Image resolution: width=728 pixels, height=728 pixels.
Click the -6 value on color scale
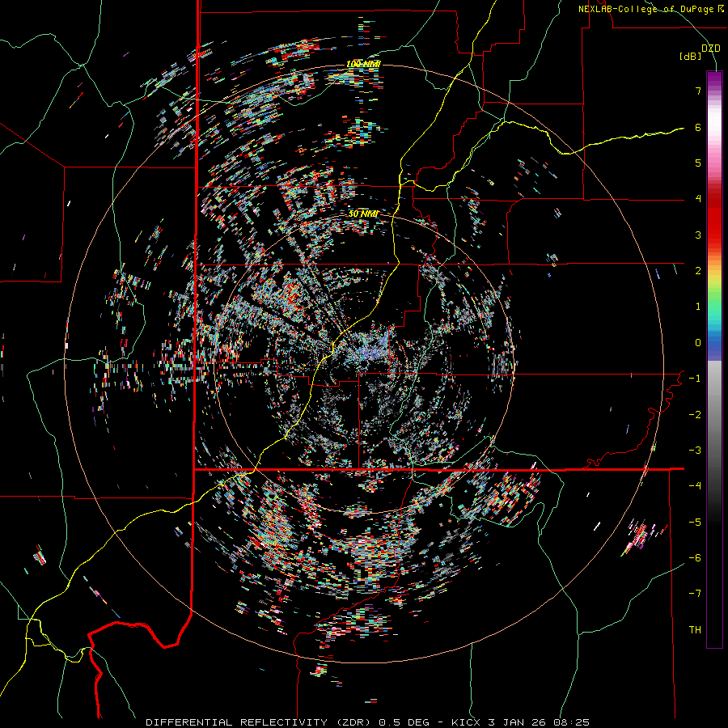tap(695, 558)
